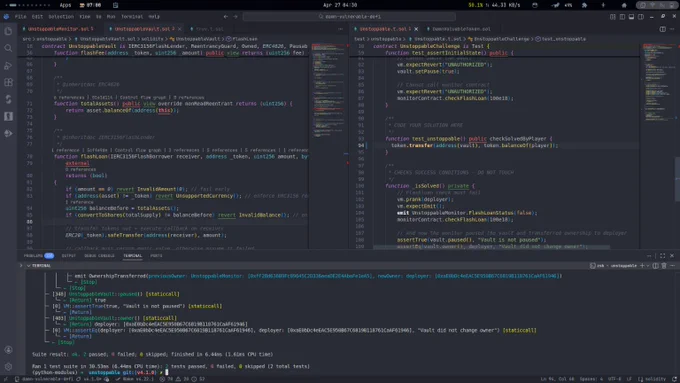680x383 pixels.
Task: Add a new terminal with plus icon
Action: 642,265
